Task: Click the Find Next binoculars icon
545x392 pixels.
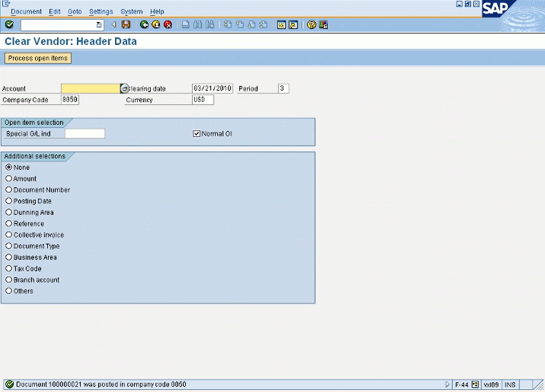Action: pos(209,25)
